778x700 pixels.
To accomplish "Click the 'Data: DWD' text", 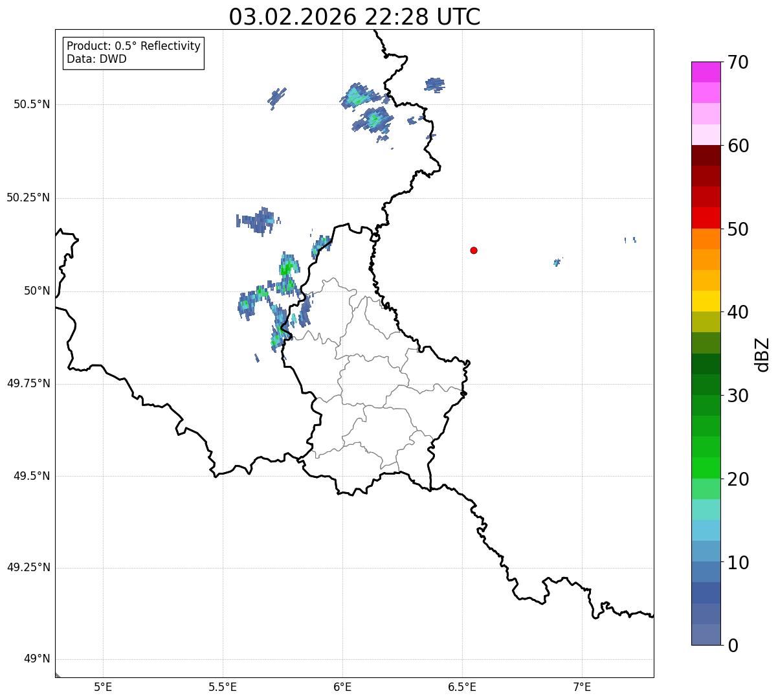I will click(97, 60).
